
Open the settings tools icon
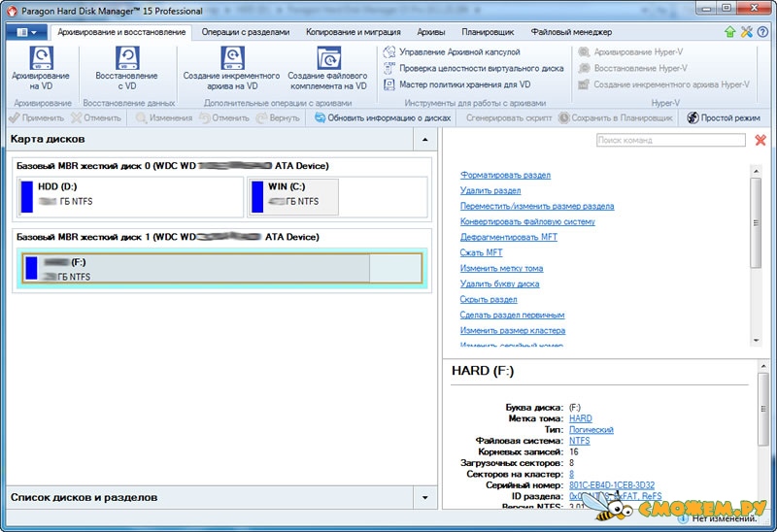tap(746, 32)
